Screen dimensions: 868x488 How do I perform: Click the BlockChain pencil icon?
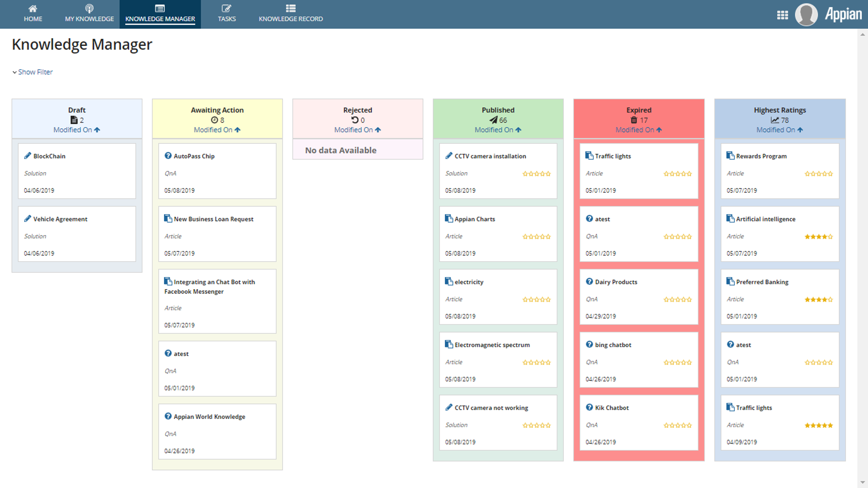click(x=28, y=156)
